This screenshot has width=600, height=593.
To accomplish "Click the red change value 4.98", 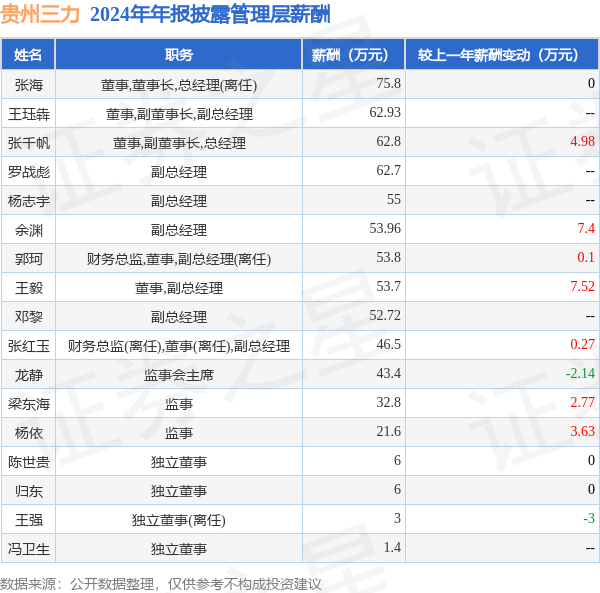I will [582, 142].
